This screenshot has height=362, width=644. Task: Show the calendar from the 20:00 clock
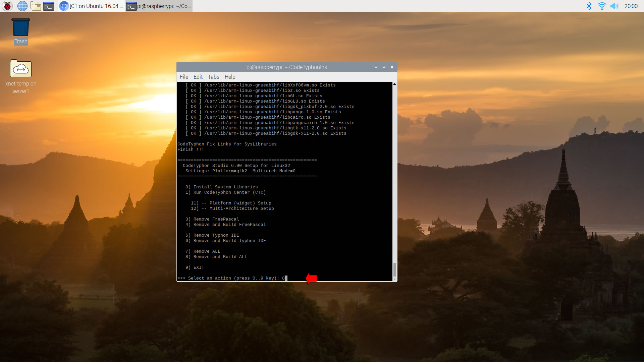click(631, 6)
